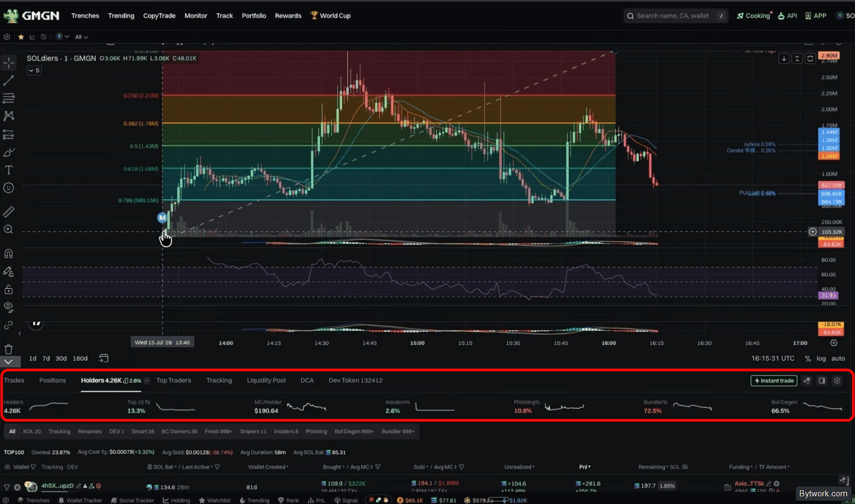Open the emoji icons tool
Screen dimensions: 855x504
tap(9, 188)
